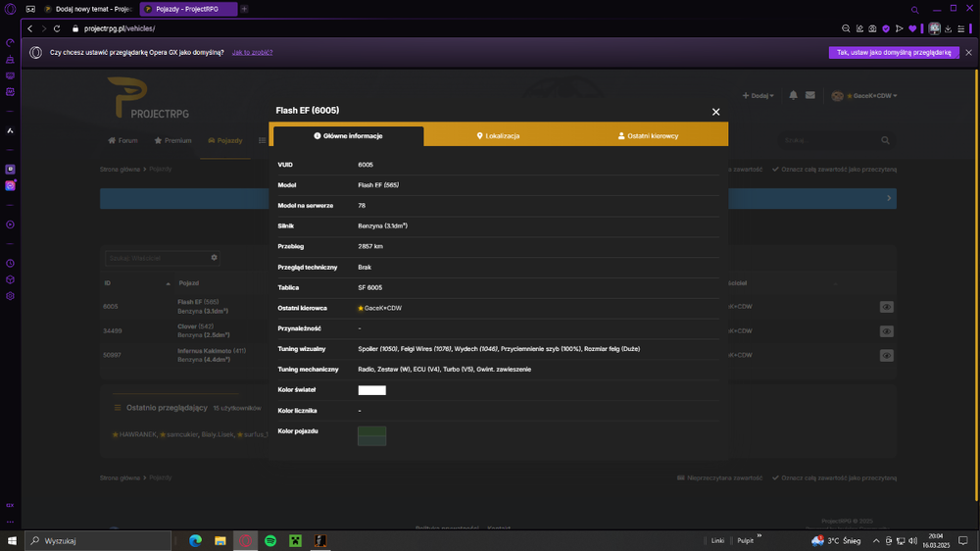Click the zoom-out magnifier in address bar
980x551 pixels.
tap(846, 28)
